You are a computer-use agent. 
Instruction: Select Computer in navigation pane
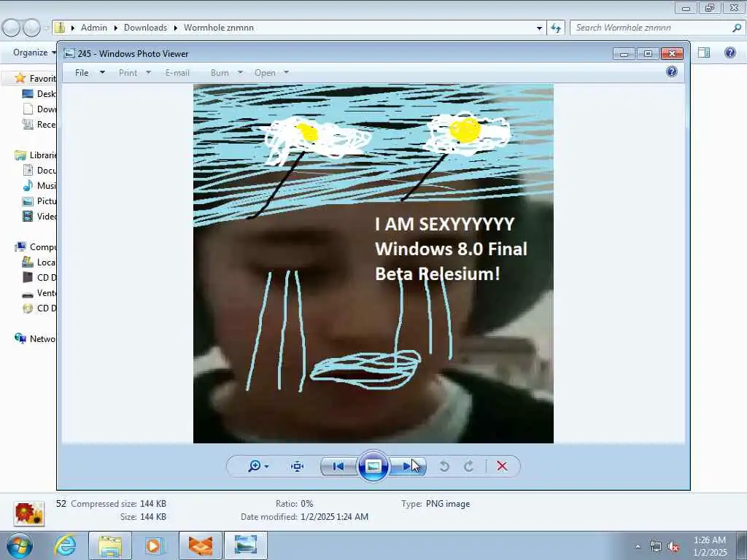coord(36,246)
